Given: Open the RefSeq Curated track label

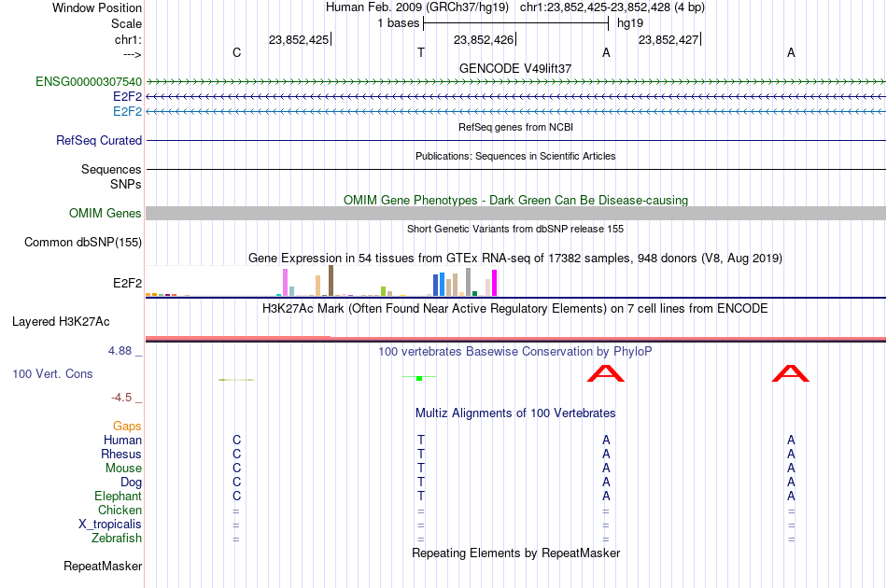Looking at the screenshot, I should pos(99,140).
